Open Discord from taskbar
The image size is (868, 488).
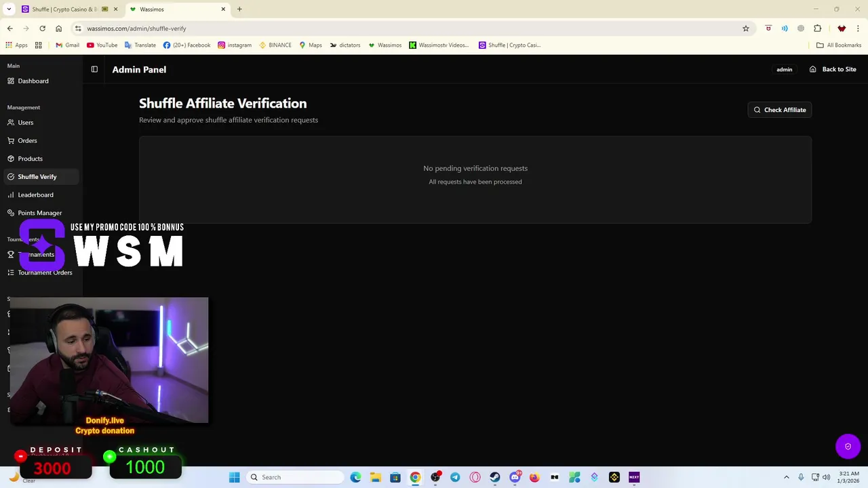pos(515,477)
